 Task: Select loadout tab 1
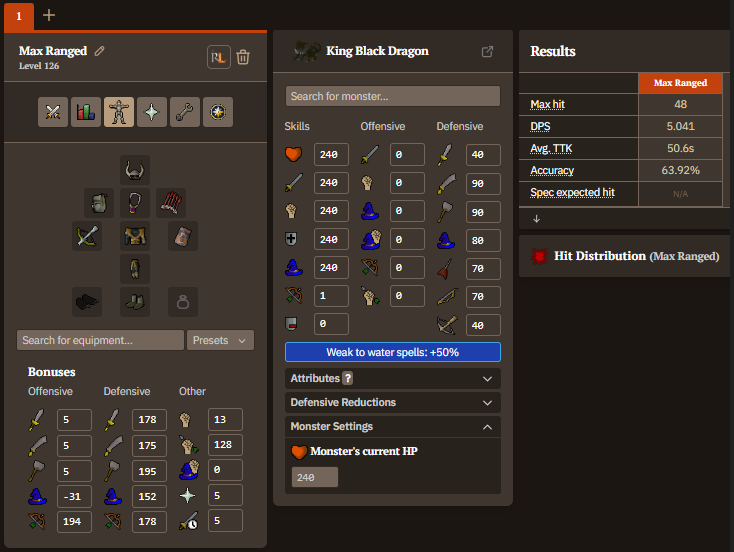pos(18,15)
